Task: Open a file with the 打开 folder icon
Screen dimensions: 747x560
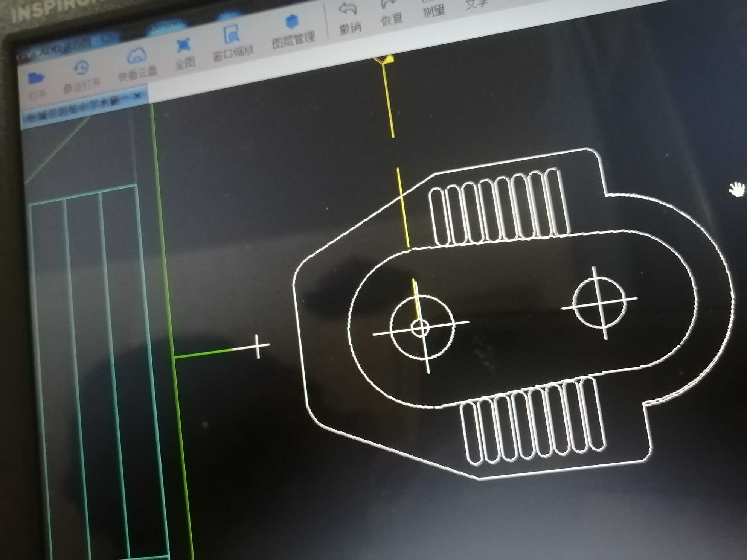Action: [x=37, y=85]
